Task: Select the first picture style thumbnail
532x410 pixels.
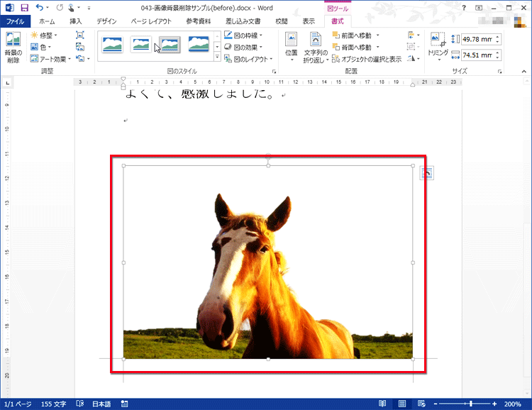Action: pos(112,45)
